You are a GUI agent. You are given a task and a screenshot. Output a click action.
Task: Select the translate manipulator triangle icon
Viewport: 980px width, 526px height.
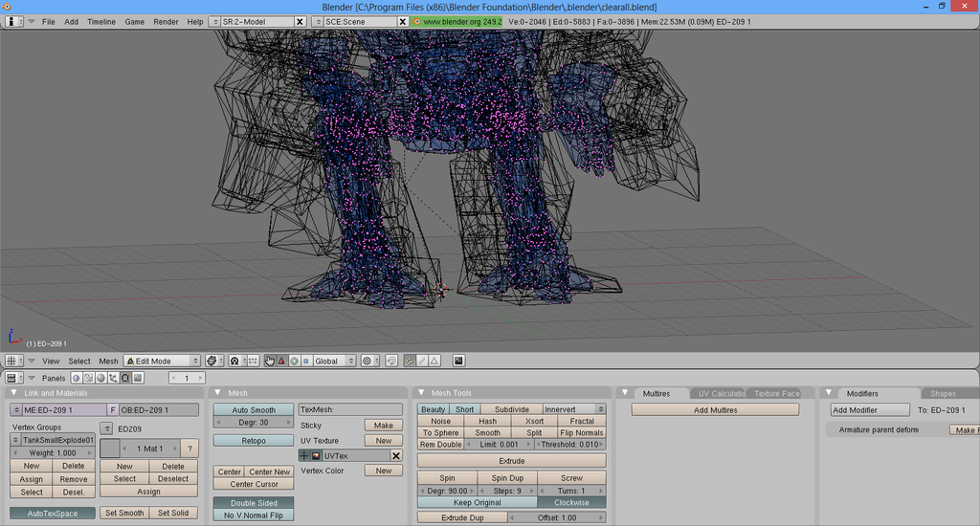(x=281, y=362)
